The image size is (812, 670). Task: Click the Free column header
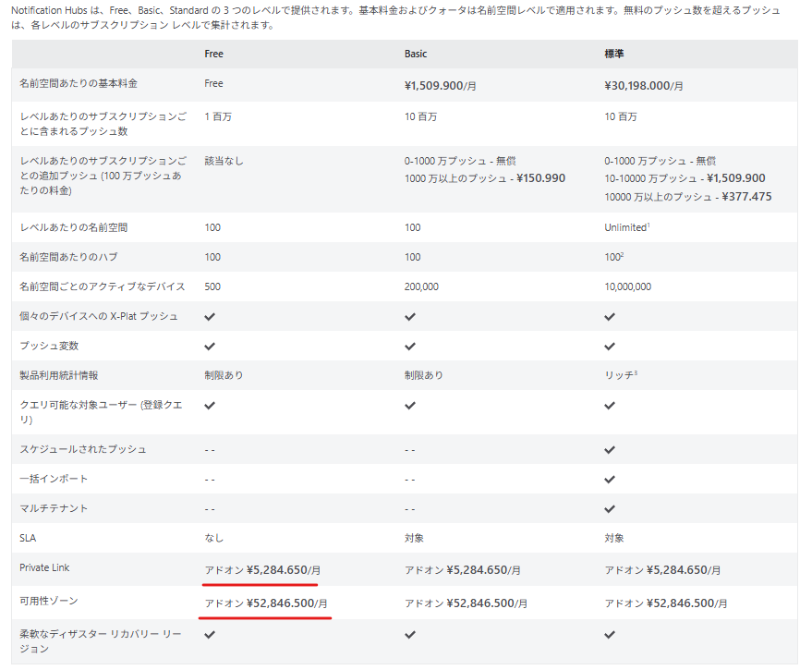point(214,54)
